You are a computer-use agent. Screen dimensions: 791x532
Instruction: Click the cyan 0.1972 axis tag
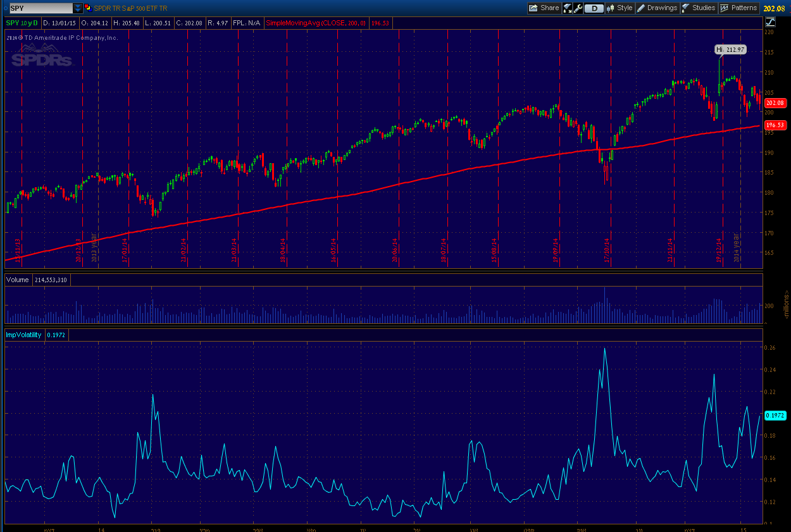pos(775,415)
